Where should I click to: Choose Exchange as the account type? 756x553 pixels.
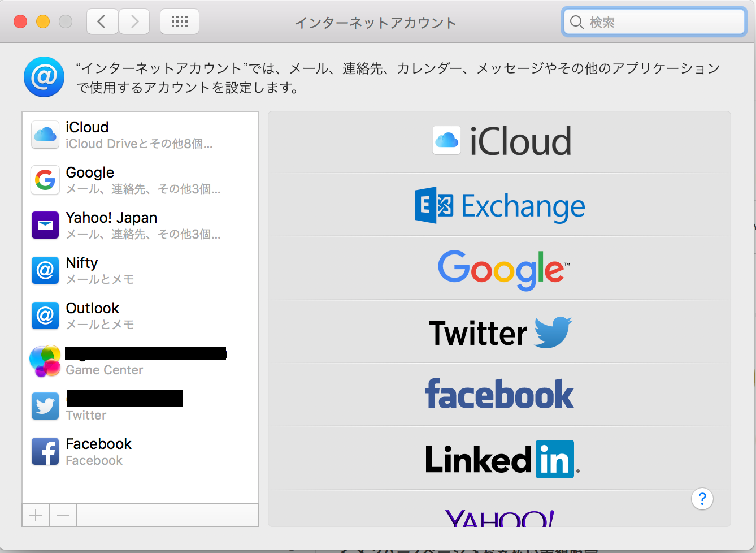click(499, 205)
